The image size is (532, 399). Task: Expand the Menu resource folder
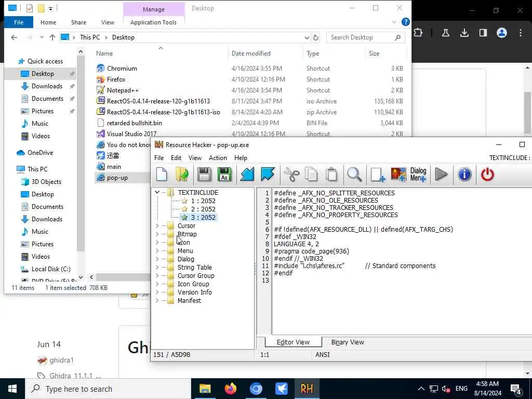pyautogui.click(x=157, y=251)
